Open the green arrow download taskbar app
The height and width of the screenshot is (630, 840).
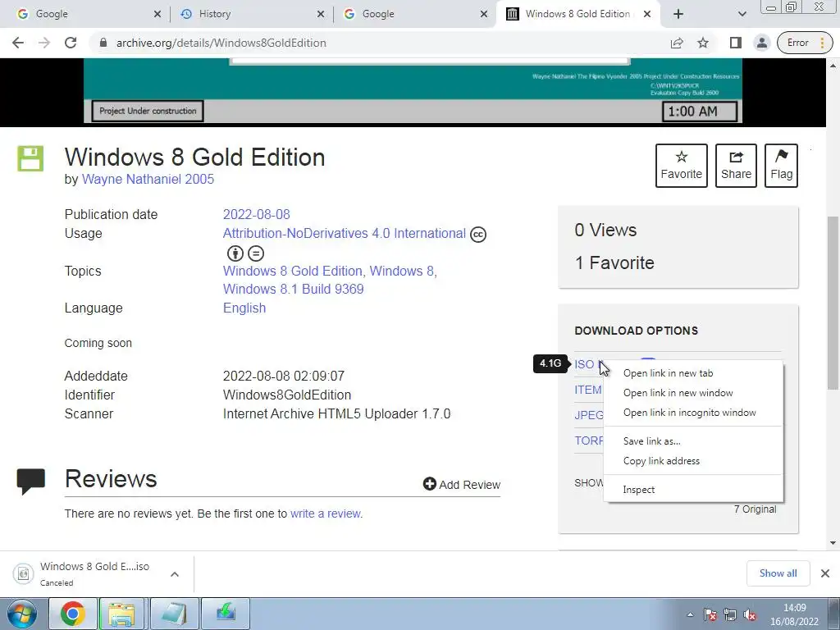(x=226, y=614)
